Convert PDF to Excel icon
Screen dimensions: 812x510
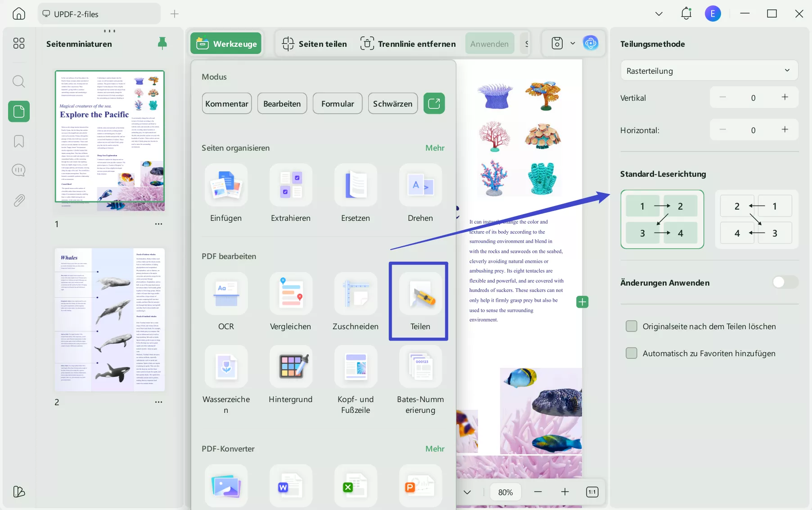click(356, 486)
